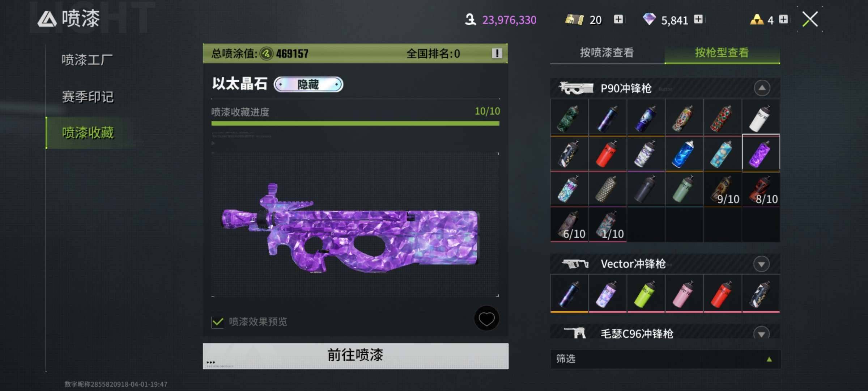Choose the lime green spray can under Vector
The width and height of the screenshot is (868, 391).
point(646,293)
